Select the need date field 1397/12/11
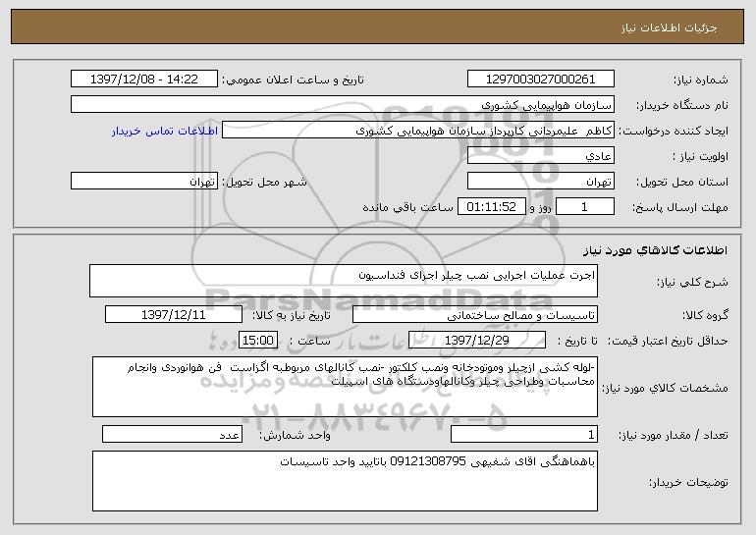756x535 pixels. pos(174,315)
